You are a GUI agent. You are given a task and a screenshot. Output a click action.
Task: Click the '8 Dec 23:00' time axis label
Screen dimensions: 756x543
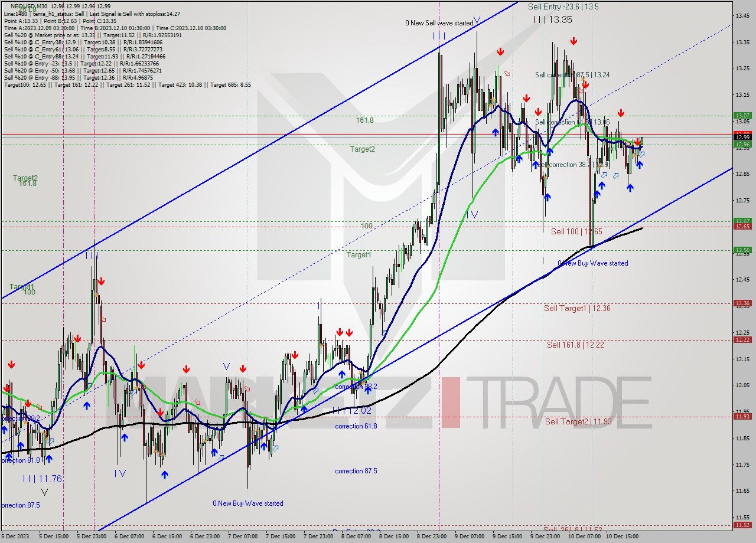(432, 537)
